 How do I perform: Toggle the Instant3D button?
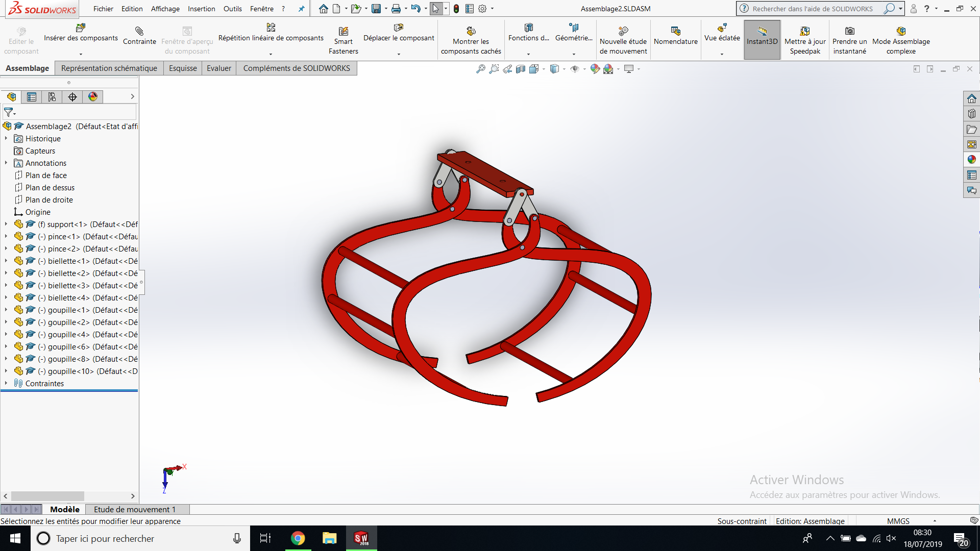762,36
